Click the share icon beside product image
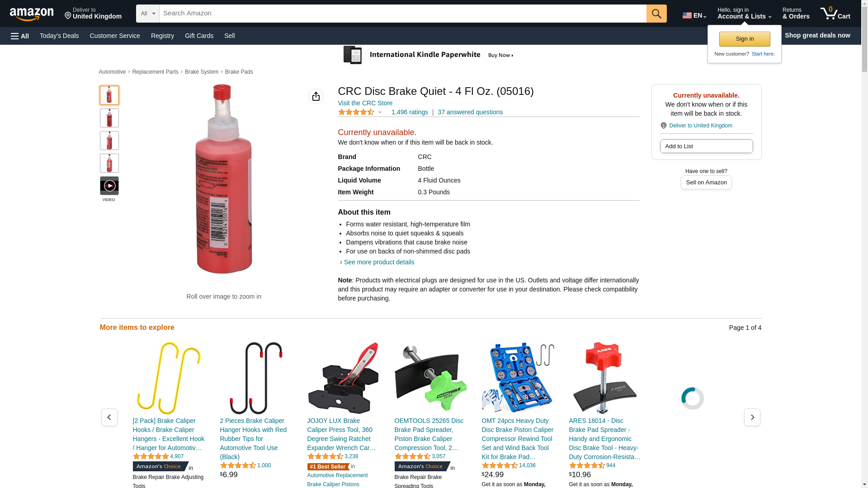The image size is (868, 488). click(316, 96)
